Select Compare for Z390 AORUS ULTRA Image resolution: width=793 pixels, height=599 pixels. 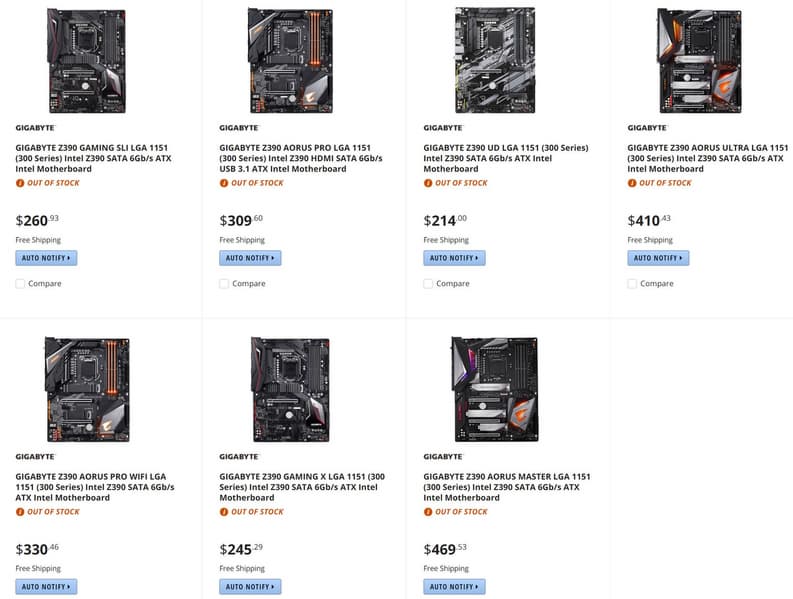633,284
